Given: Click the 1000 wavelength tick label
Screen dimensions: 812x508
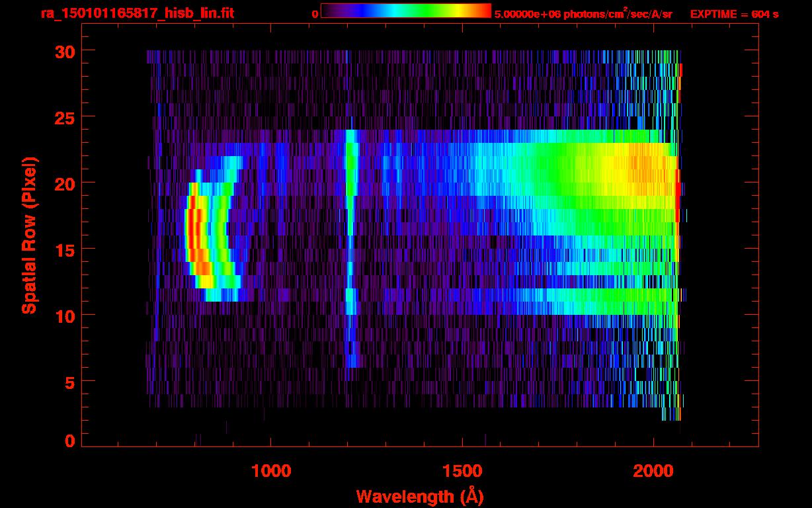Looking at the screenshot, I should pyautogui.click(x=271, y=471).
